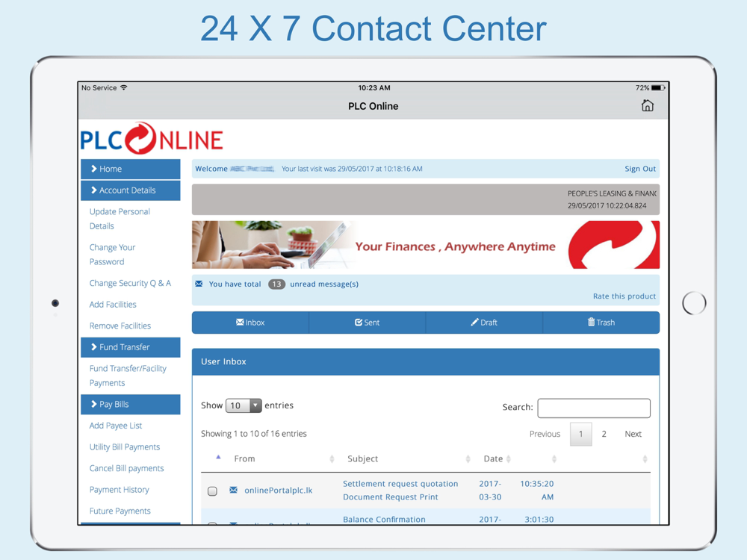Click 'Showing 1 to 10 of 16 entries'

point(254,434)
